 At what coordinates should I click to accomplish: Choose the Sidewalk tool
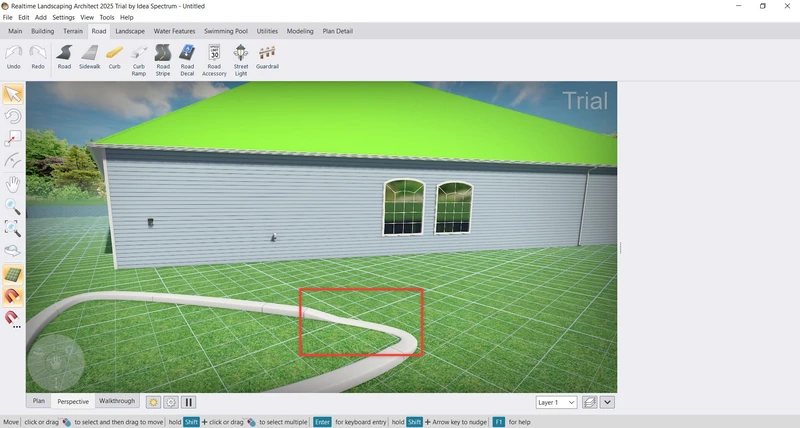(x=90, y=56)
